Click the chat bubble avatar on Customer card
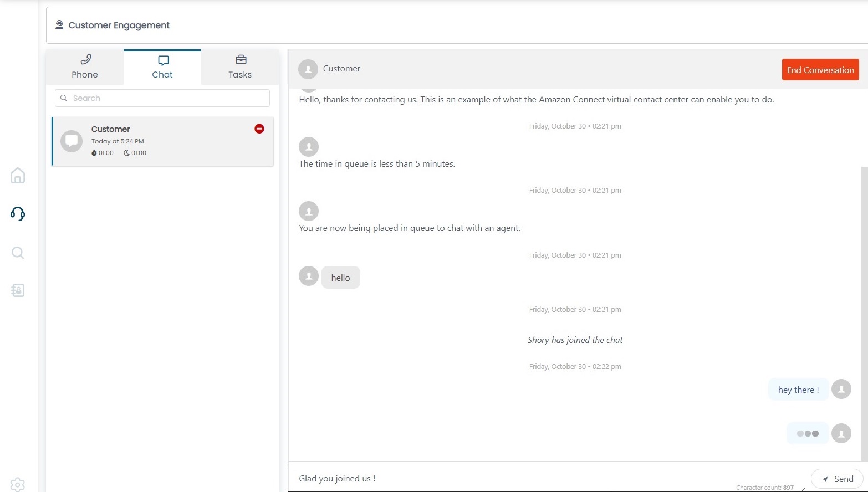 coord(72,141)
